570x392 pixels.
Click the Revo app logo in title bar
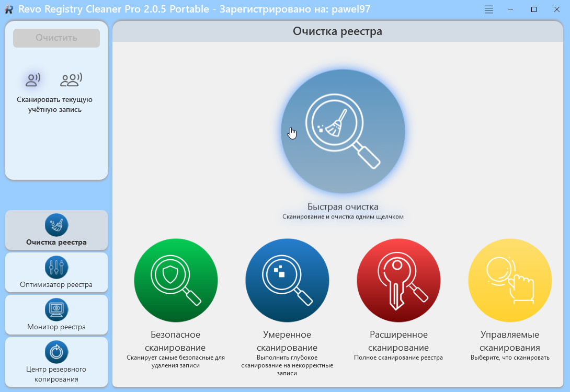9,9
